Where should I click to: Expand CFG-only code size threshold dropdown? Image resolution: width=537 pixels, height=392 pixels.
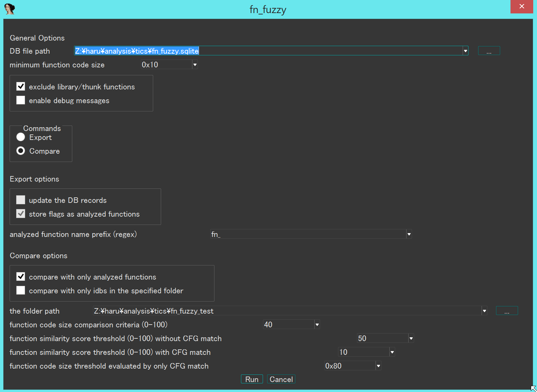pos(378,366)
